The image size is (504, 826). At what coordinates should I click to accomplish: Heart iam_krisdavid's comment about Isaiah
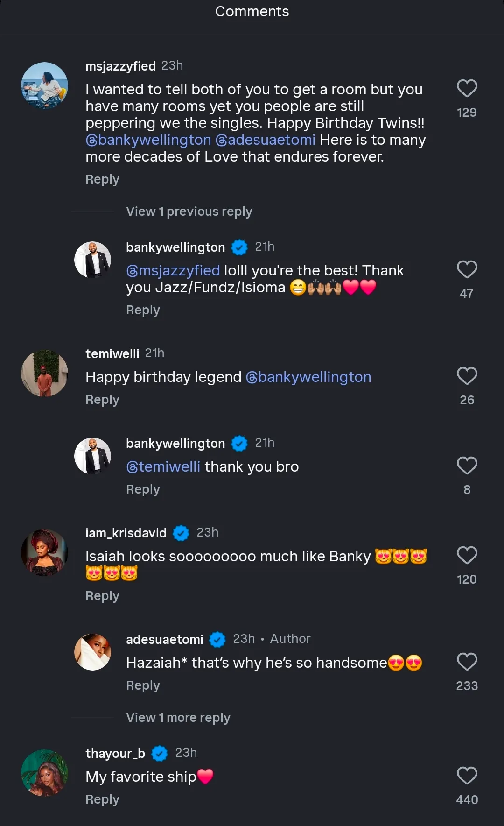[x=467, y=555]
